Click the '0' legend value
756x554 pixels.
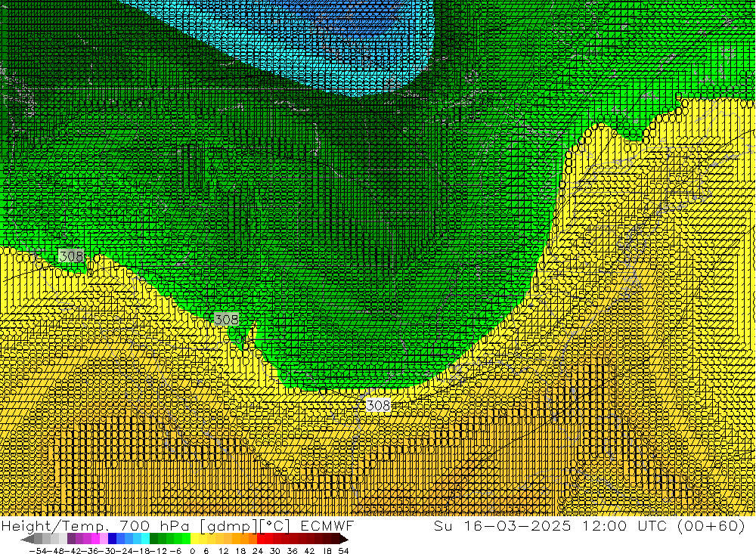(192, 551)
